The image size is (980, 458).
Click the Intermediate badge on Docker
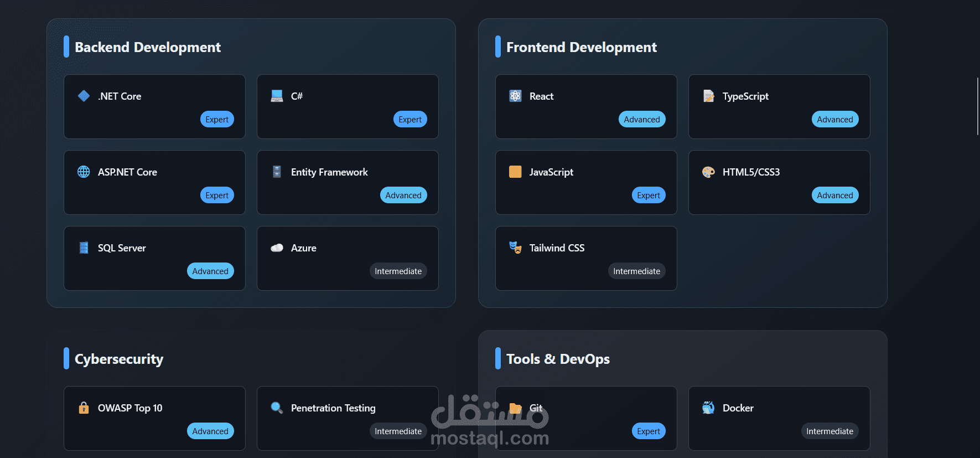coord(829,431)
